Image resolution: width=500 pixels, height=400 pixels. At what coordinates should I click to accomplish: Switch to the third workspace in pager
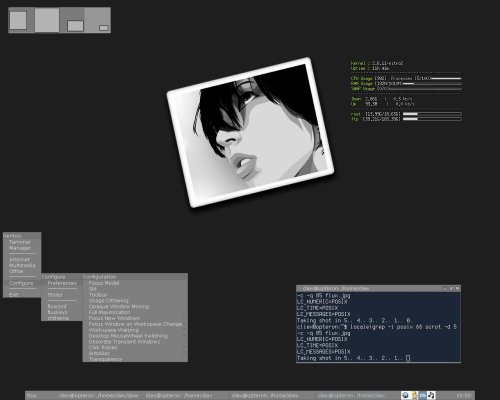click(x=72, y=20)
